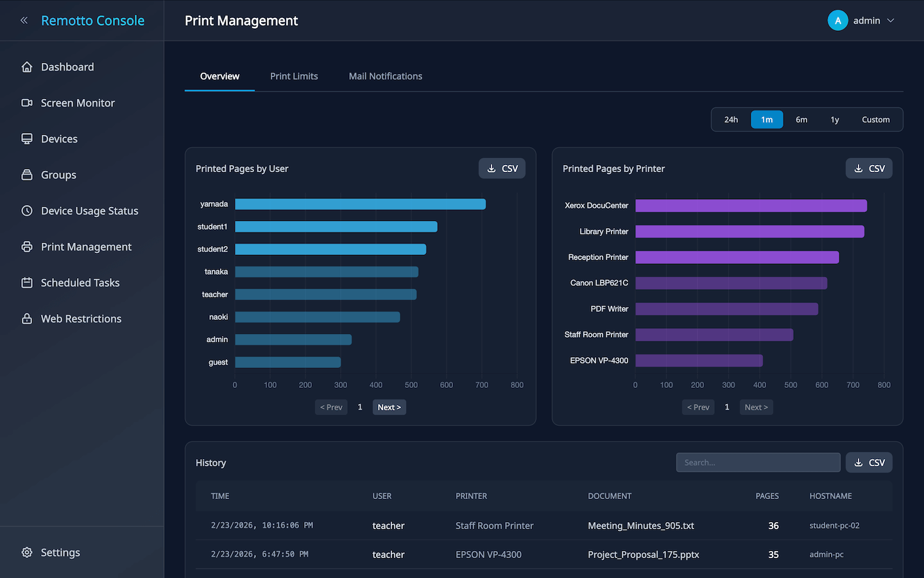Switch to the Print Limits tab
The image size is (924, 578).
click(294, 76)
